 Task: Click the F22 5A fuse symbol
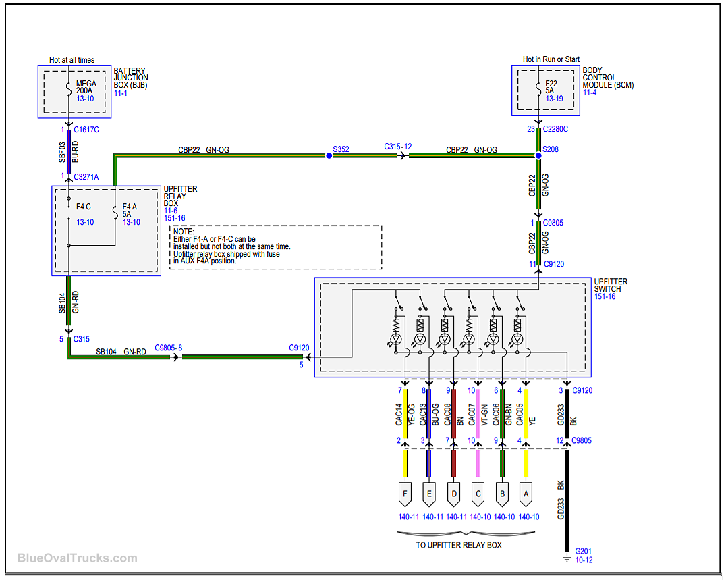(538, 88)
